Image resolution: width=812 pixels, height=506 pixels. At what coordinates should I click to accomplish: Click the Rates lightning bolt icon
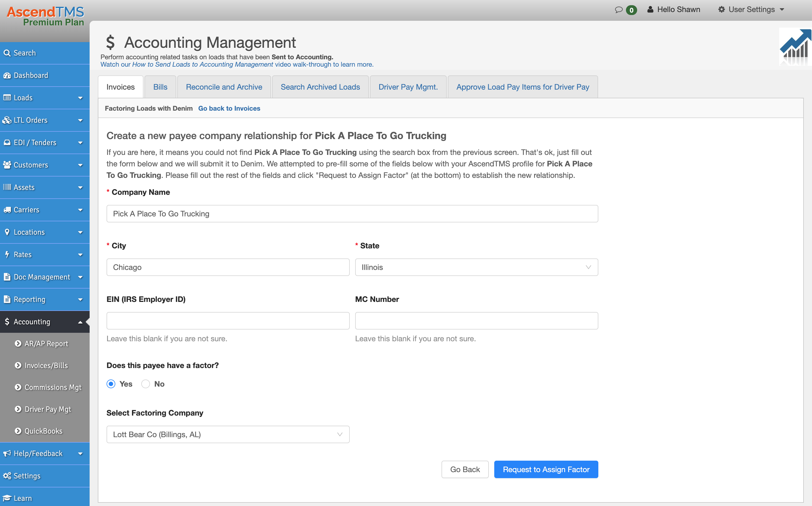click(7, 254)
